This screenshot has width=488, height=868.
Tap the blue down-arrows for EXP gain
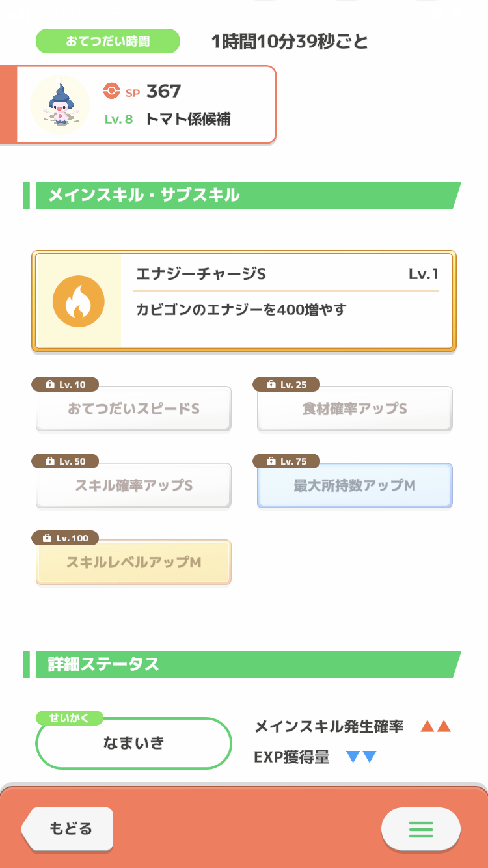click(362, 757)
